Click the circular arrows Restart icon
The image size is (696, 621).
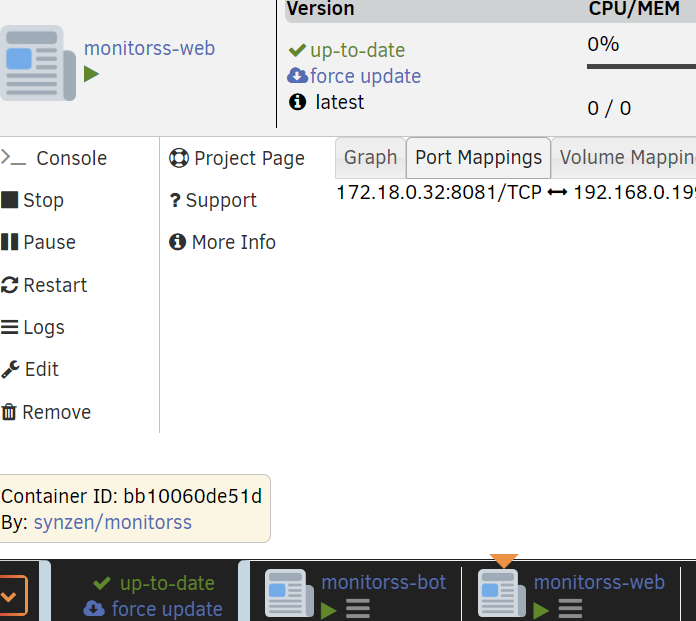click(9, 285)
